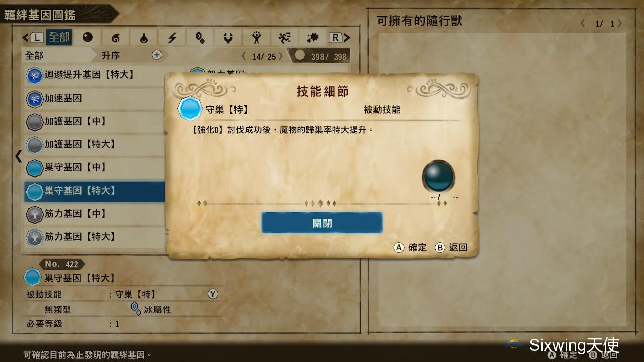The height and width of the screenshot is (362, 644).
Task: Select the dragon element filter icon
Action: [x=228, y=38]
